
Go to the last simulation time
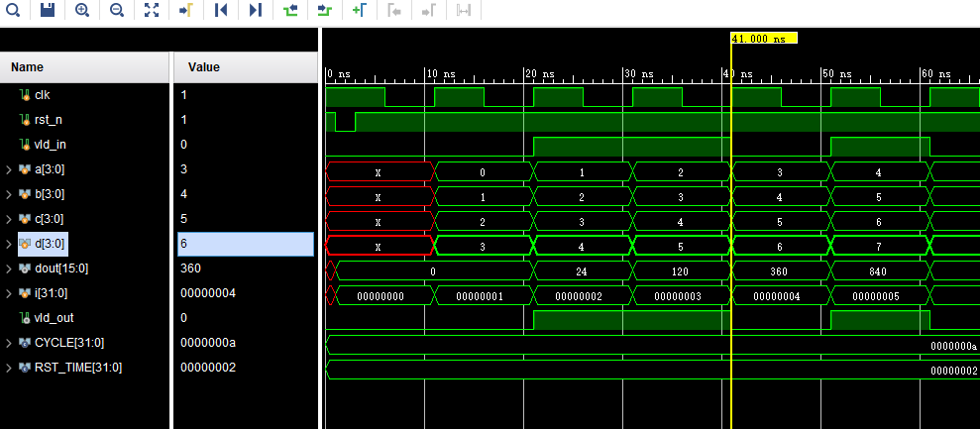pos(255,10)
